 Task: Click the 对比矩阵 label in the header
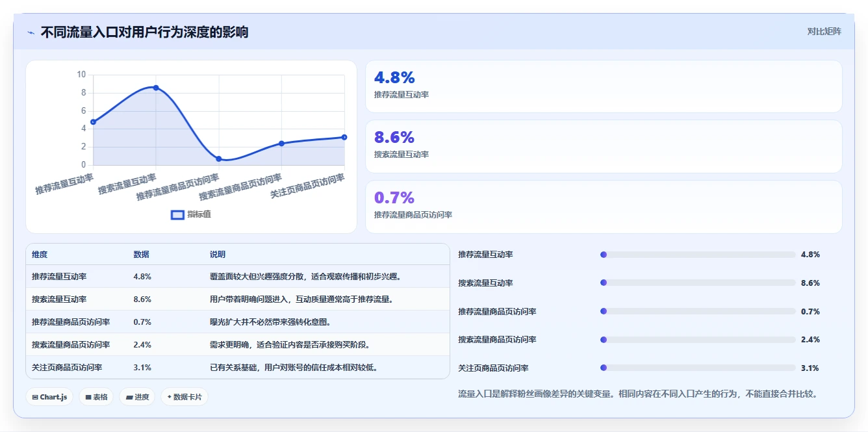pyautogui.click(x=824, y=32)
